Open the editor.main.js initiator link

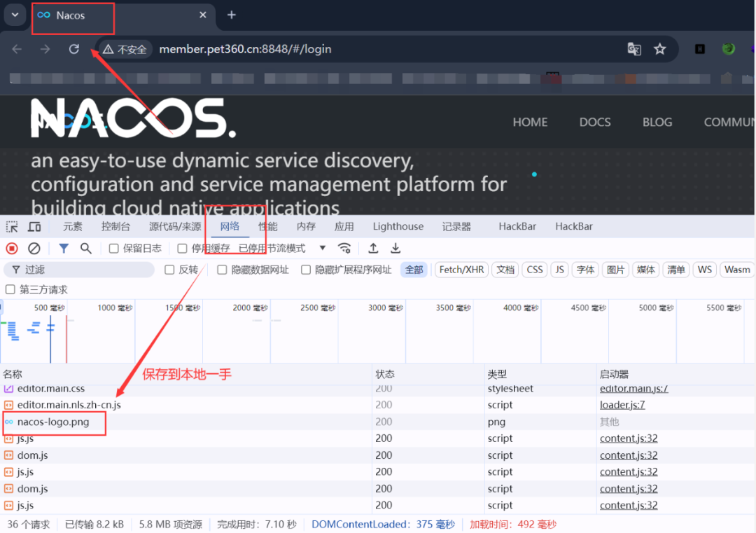633,388
